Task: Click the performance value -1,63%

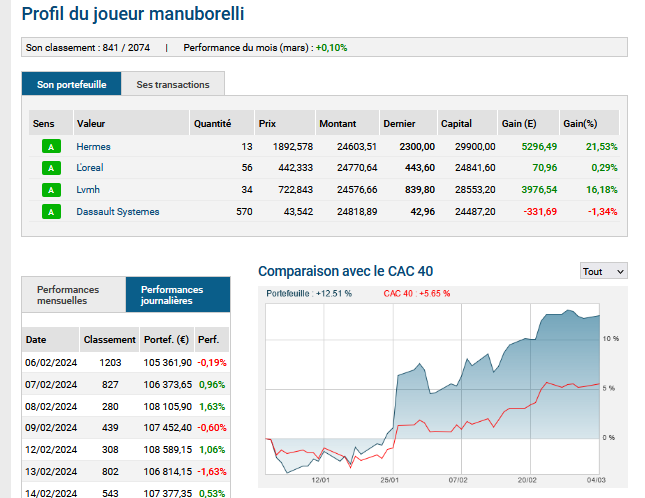Action: pos(212,471)
